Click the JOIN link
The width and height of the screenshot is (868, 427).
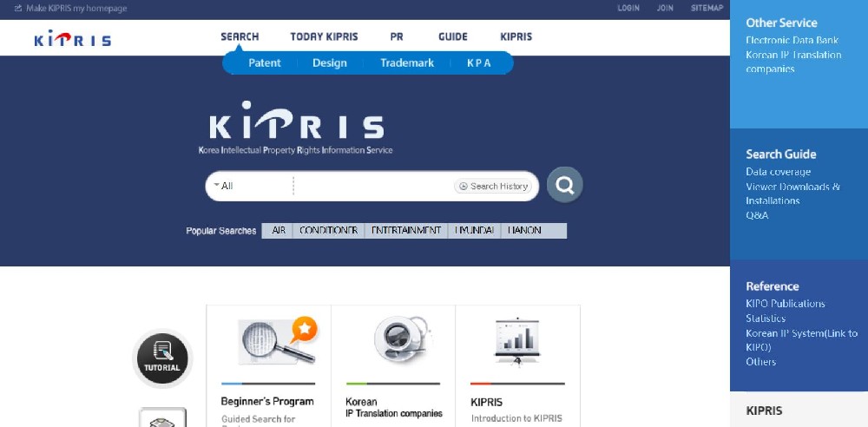665,9
